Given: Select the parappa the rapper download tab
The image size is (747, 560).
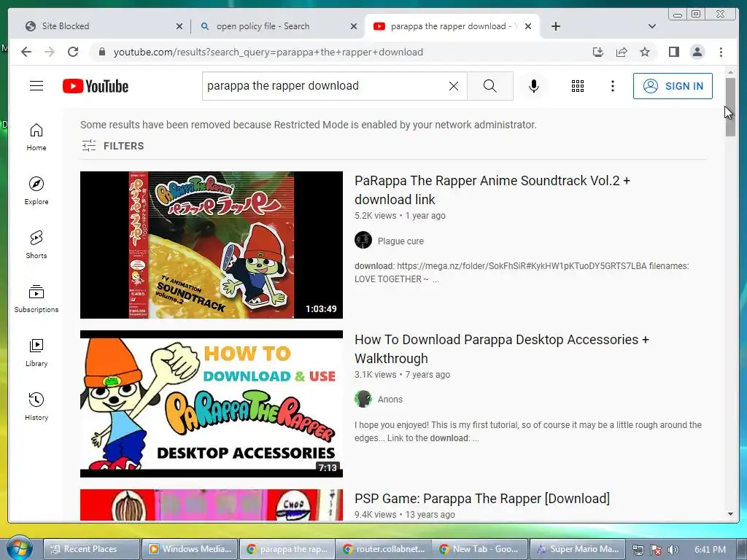Looking at the screenshot, I should (452, 26).
